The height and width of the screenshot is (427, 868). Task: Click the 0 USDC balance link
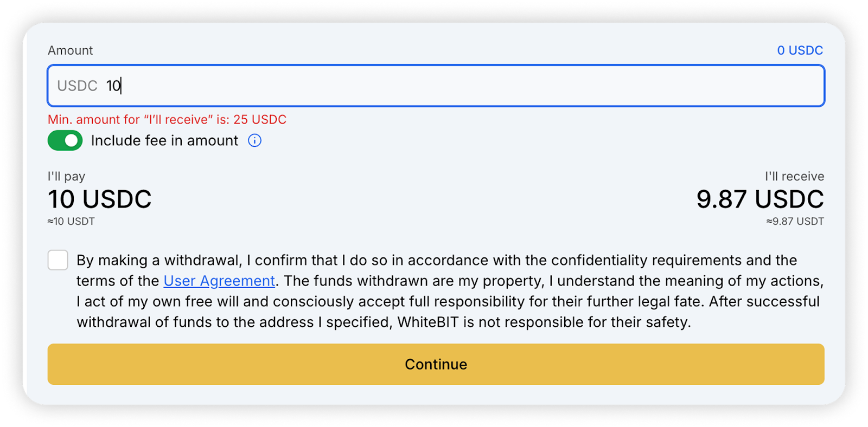coord(800,50)
